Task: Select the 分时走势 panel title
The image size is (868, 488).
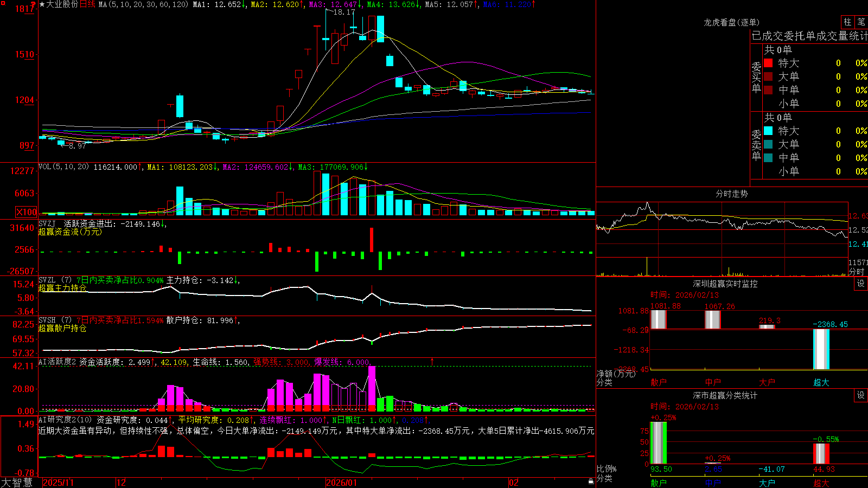Action: (731, 194)
